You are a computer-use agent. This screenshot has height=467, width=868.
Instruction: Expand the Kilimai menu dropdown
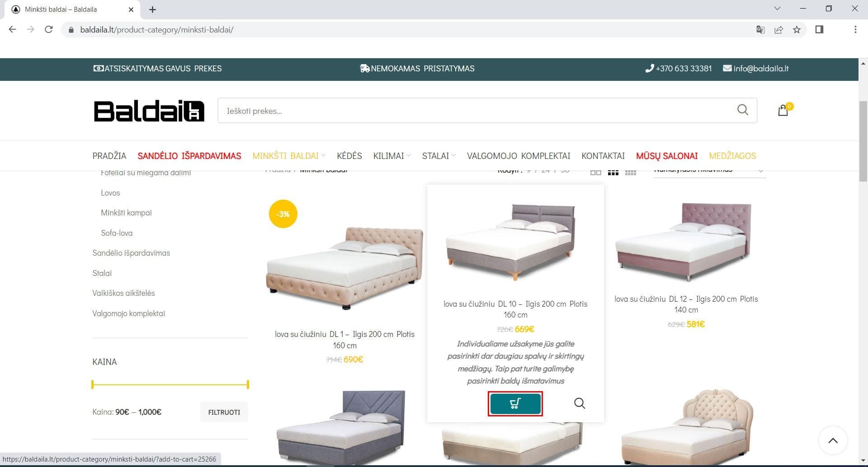pyautogui.click(x=392, y=156)
